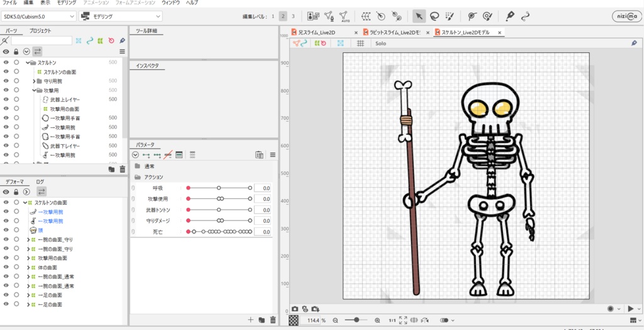Open the モデリング workspace dropdown
Image resolution: width=644 pixels, height=330 pixels.
point(120,16)
